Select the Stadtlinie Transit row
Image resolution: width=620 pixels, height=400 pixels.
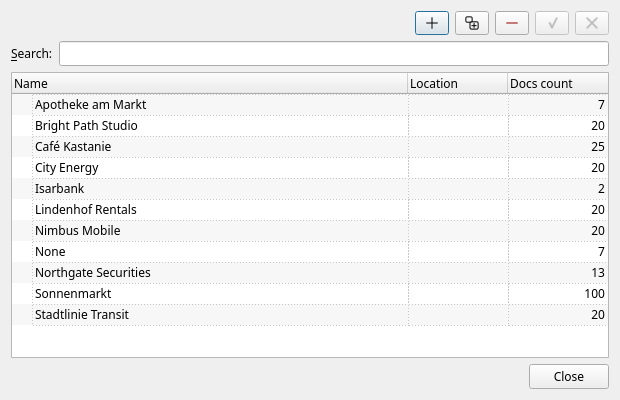[310, 314]
